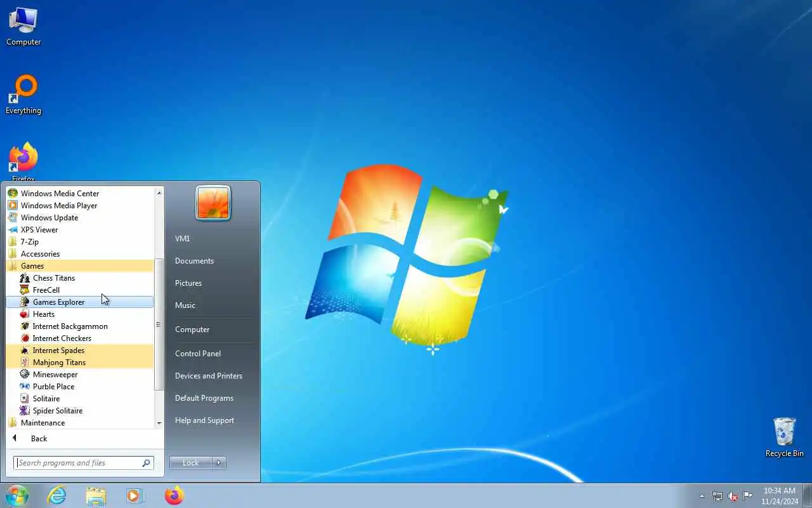Launch Internet Spades

point(79,350)
